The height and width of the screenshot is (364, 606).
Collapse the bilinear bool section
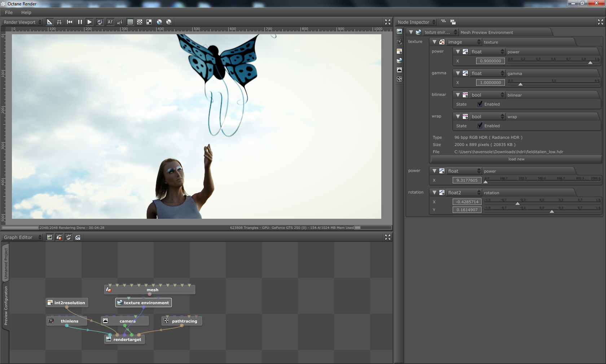point(458,95)
